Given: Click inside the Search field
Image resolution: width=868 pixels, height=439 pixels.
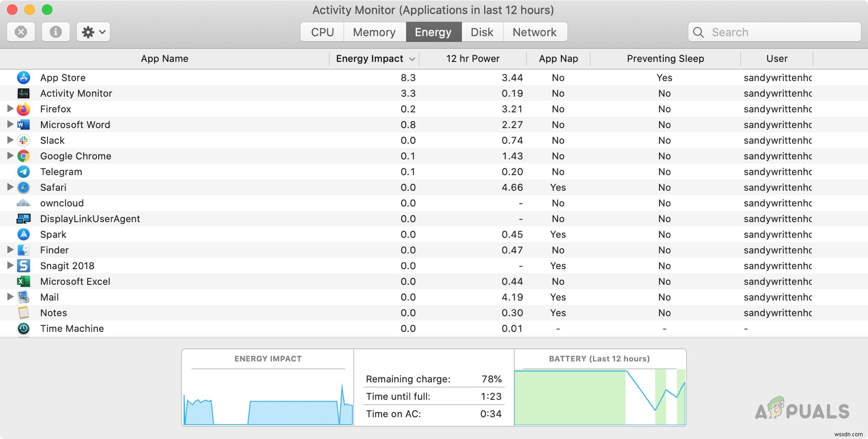Looking at the screenshot, I should click(774, 32).
